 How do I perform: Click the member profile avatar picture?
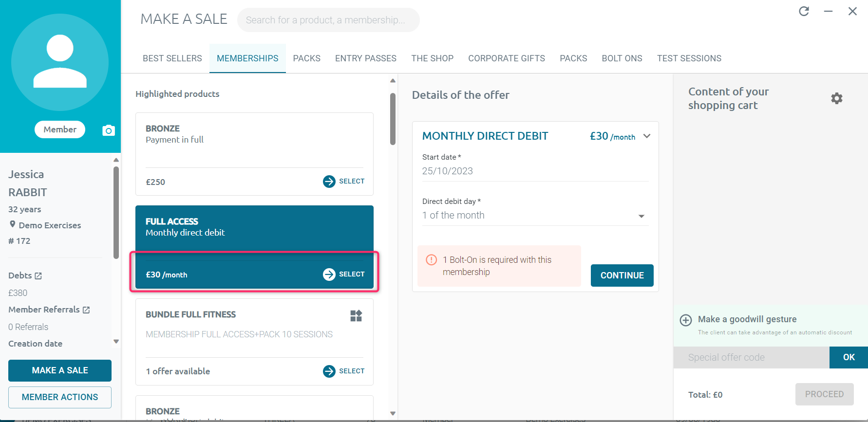(60, 62)
